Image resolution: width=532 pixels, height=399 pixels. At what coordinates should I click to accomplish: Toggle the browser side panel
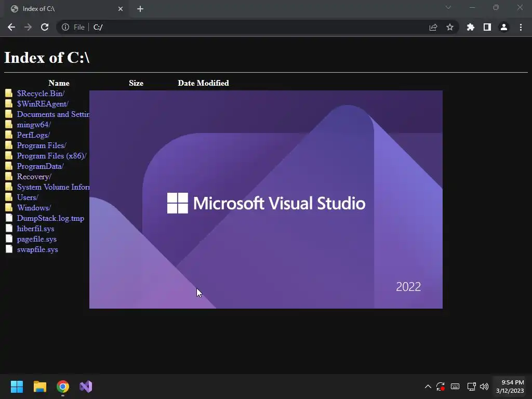487,27
